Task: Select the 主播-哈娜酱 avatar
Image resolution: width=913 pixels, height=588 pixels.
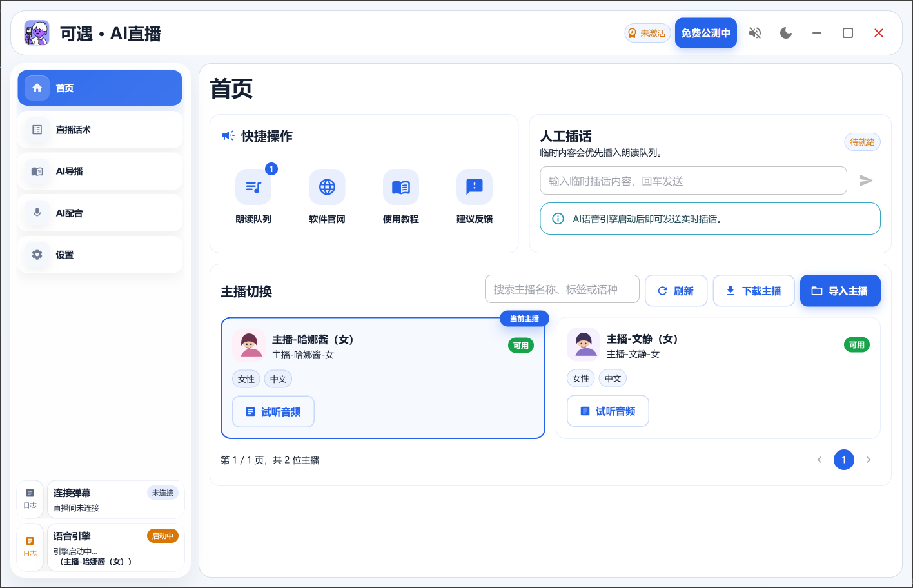Action: point(249,345)
